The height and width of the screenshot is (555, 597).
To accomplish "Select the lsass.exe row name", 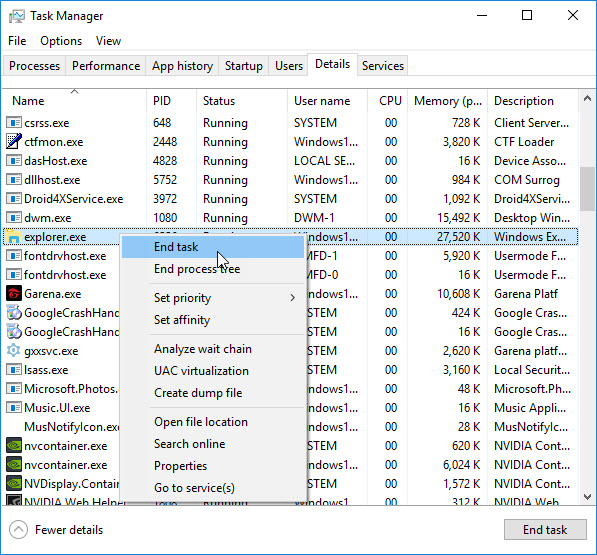I will (x=46, y=370).
